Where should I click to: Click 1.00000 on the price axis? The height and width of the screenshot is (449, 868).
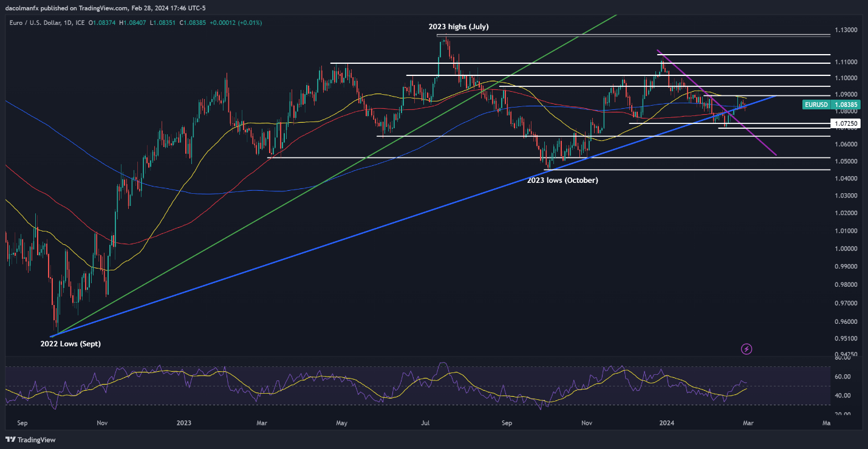click(x=846, y=248)
